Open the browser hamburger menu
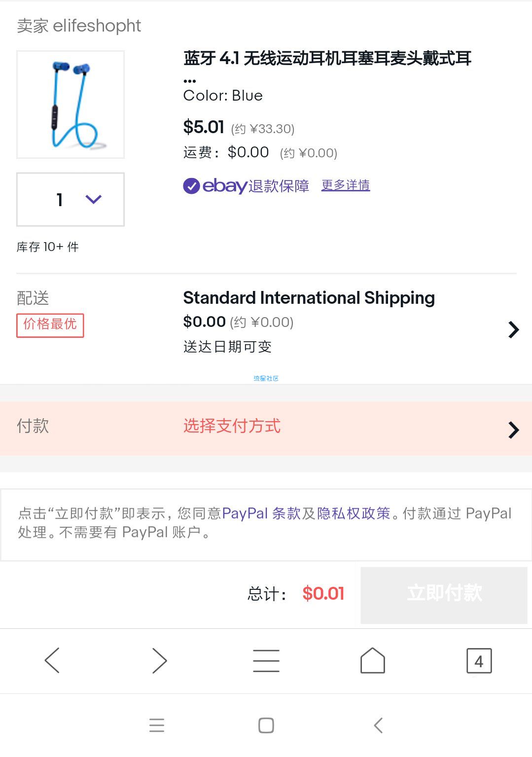 click(x=266, y=660)
